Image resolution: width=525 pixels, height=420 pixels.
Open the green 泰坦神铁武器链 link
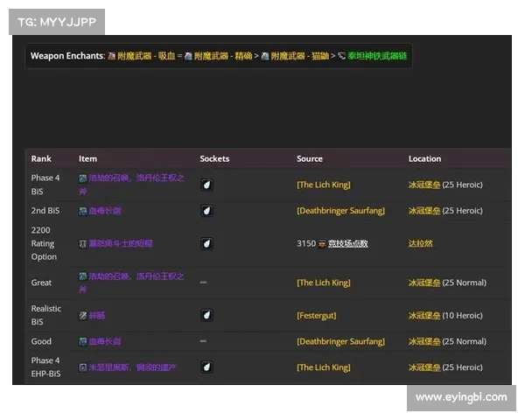click(x=377, y=56)
